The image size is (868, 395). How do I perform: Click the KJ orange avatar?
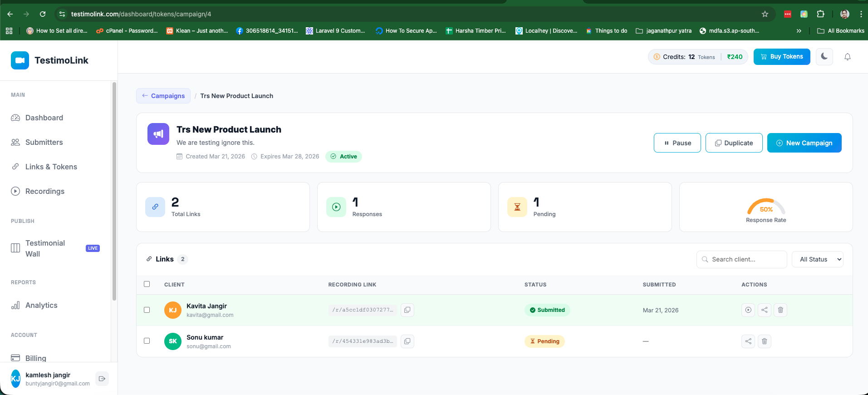(x=173, y=310)
